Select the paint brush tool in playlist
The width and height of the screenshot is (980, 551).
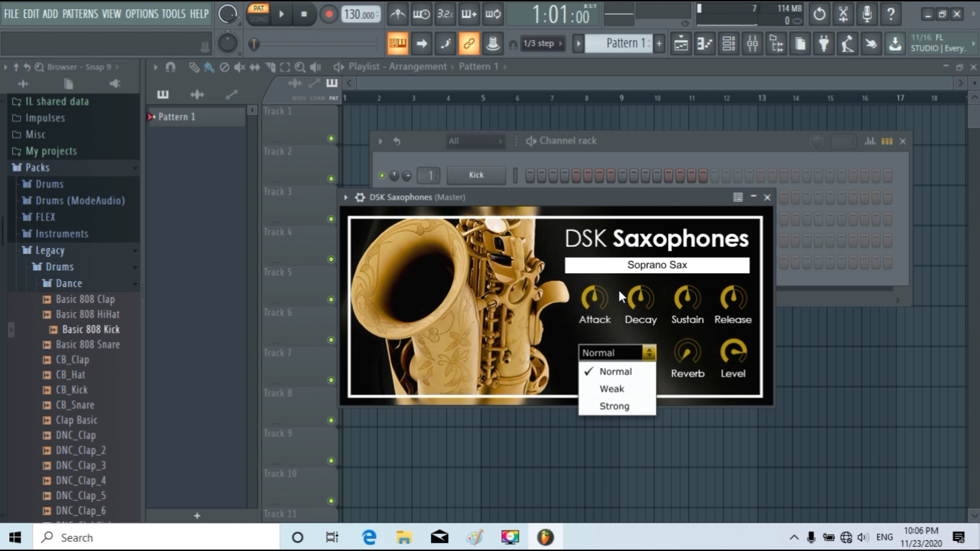tap(209, 67)
